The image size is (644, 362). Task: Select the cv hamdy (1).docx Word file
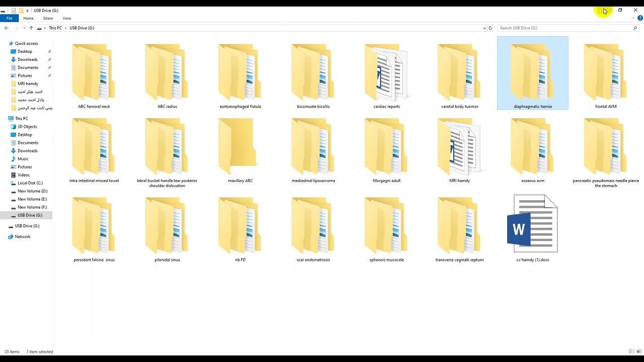533,229
